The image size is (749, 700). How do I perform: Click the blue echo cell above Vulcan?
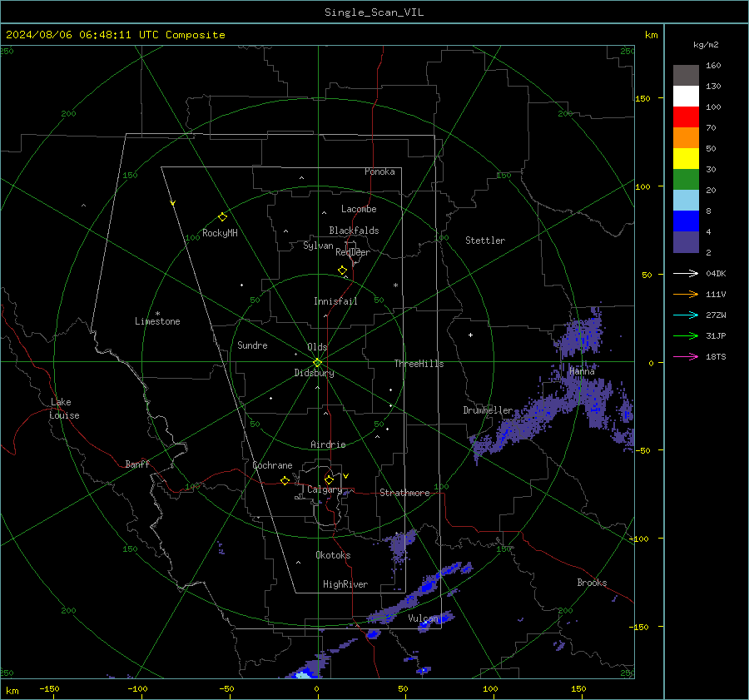[x=429, y=586]
